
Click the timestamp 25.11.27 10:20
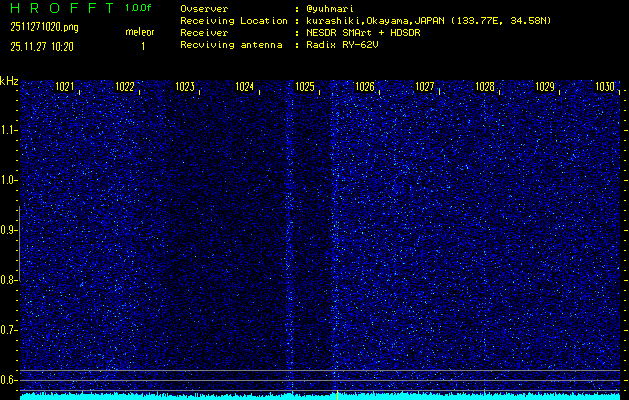(x=42, y=47)
